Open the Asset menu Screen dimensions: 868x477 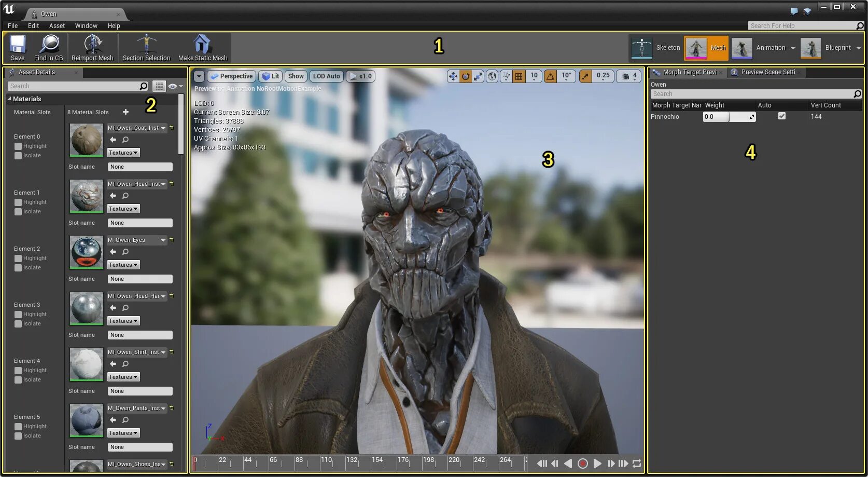coord(57,25)
